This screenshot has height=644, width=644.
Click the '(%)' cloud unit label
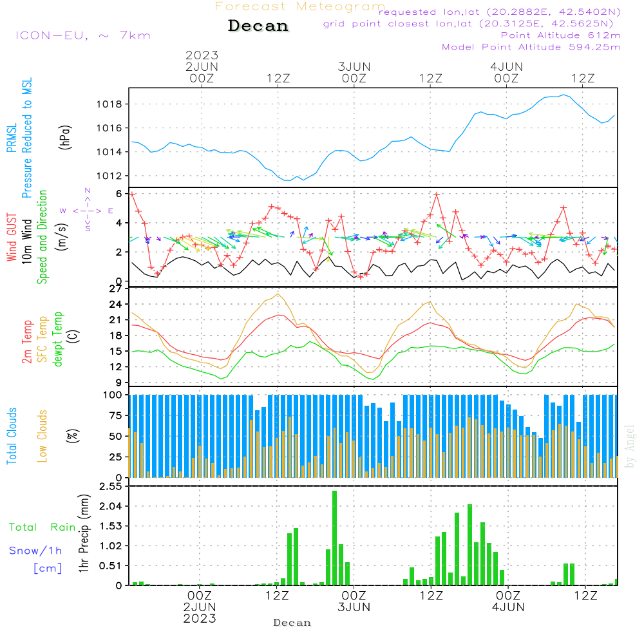point(73,436)
